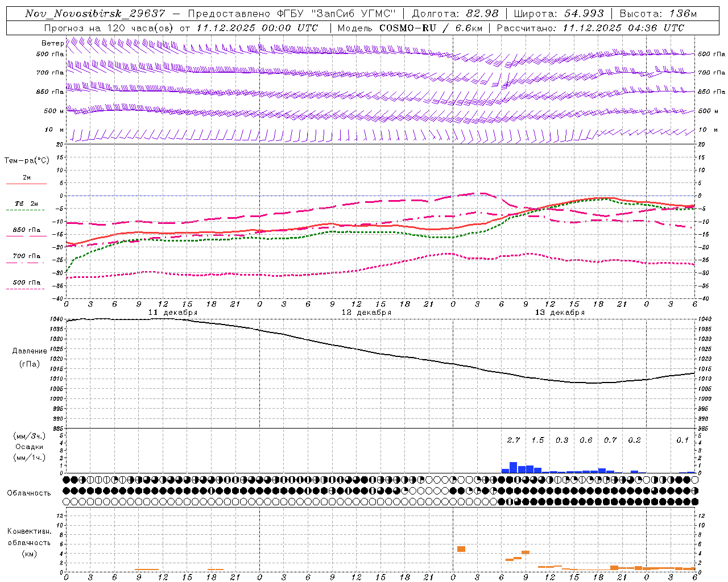Viewport: 728px width, 582px height.
Task: Click the highest orange convective cloud block
Action: [461, 549]
